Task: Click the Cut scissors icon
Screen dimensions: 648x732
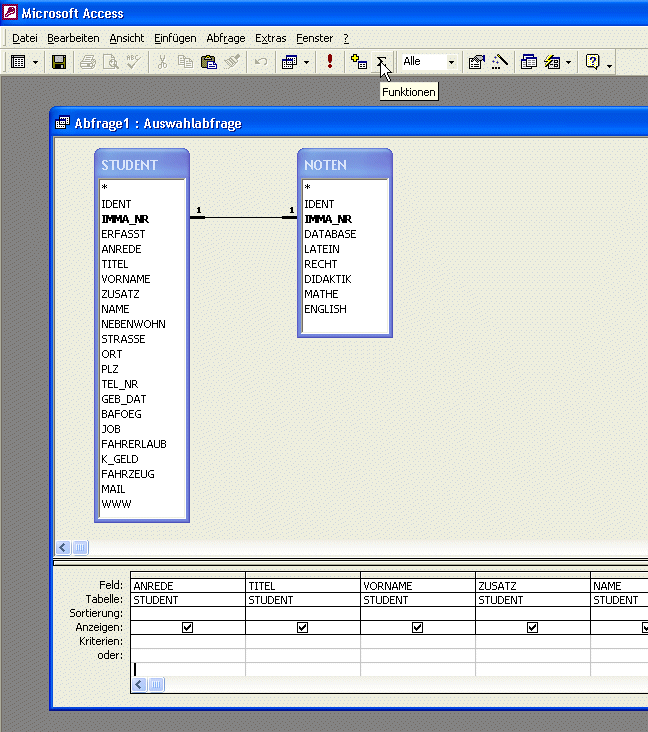Action: pos(162,62)
